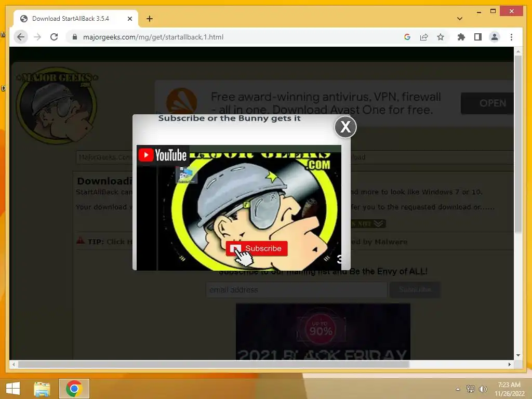Image resolution: width=532 pixels, height=399 pixels.
Task: Open the Extensions puzzle icon
Action: coord(461,37)
